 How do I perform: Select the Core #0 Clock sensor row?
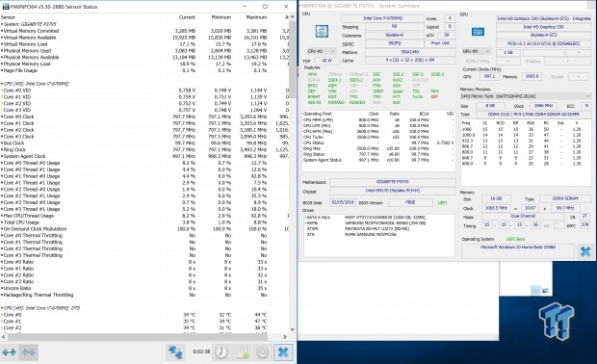point(144,117)
